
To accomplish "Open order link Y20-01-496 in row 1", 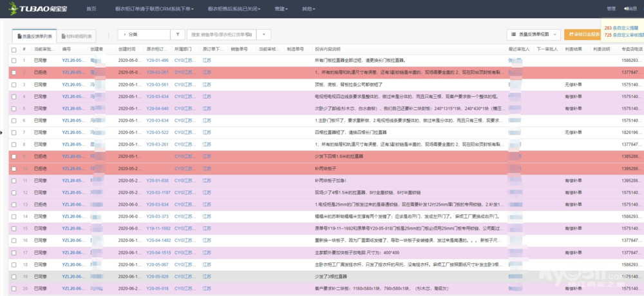I will tap(157, 60).
